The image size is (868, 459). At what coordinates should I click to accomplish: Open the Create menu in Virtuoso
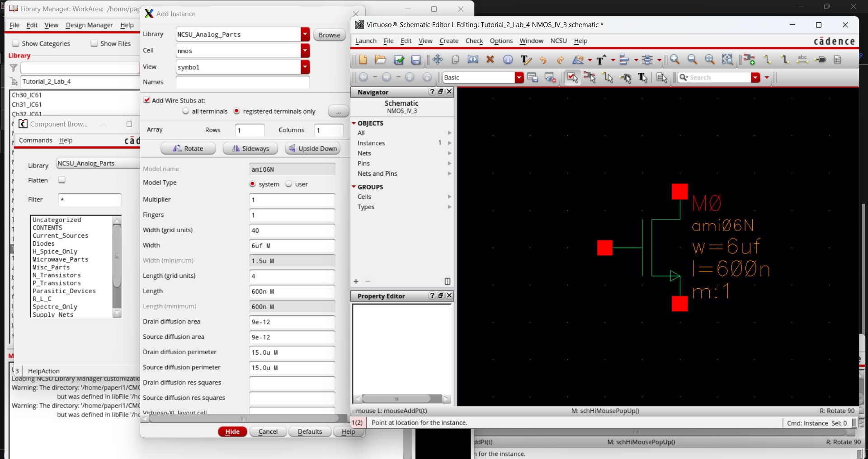click(449, 41)
